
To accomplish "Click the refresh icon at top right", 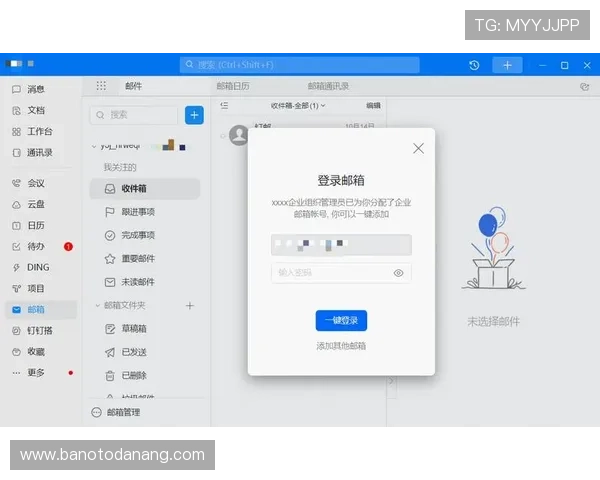I will pyautogui.click(x=584, y=87).
